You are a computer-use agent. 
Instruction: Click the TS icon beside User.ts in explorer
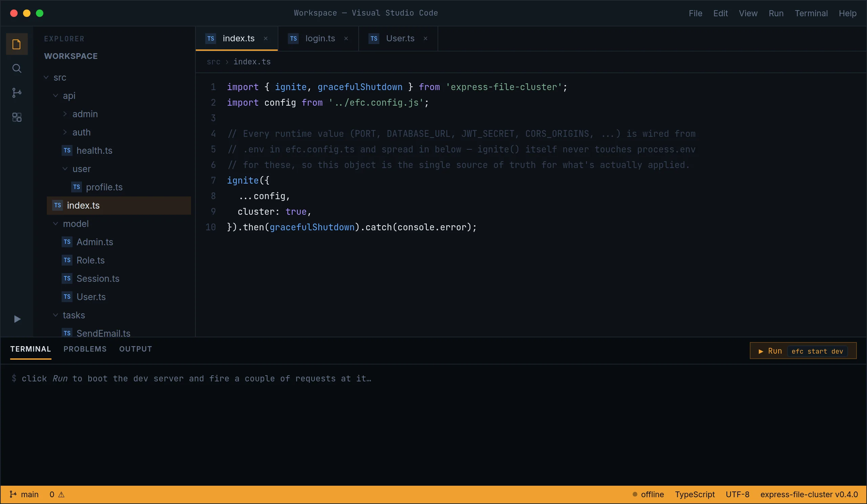(67, 297)
